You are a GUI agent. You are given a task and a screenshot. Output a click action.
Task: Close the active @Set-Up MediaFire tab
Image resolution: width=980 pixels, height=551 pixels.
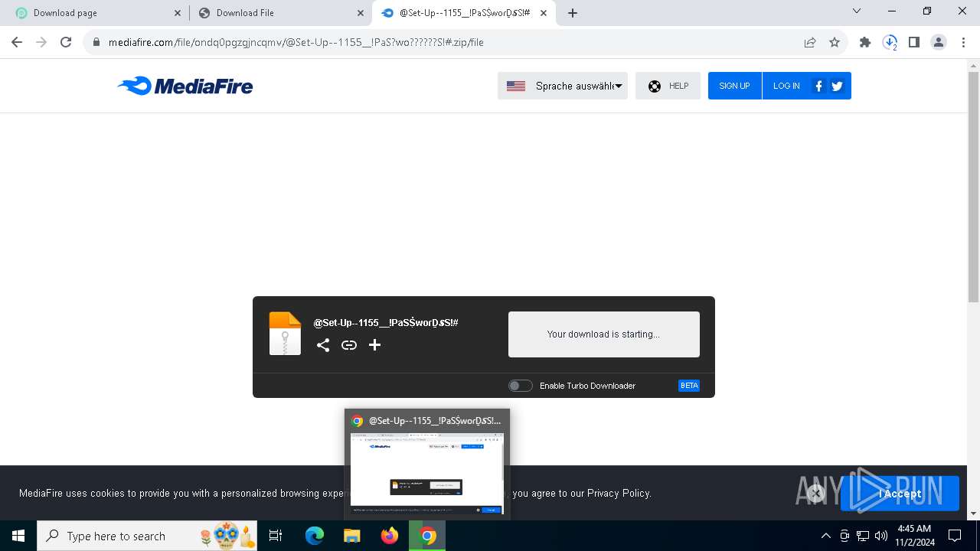pyautogui.click(x=544, y=13)
